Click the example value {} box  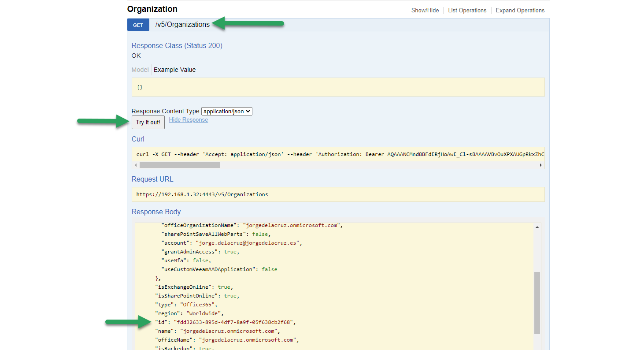click(x=338, y=87)
